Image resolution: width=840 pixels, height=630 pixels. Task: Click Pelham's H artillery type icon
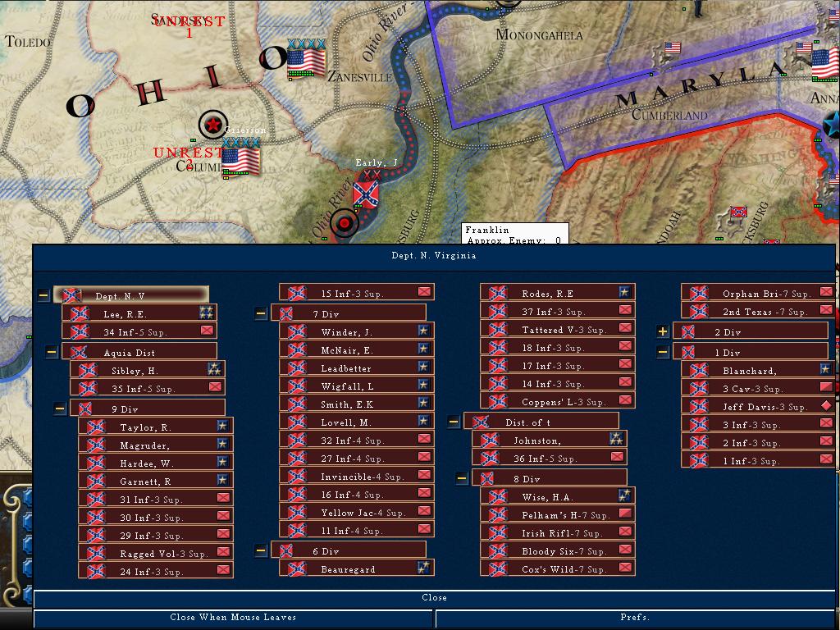[625, 514]
